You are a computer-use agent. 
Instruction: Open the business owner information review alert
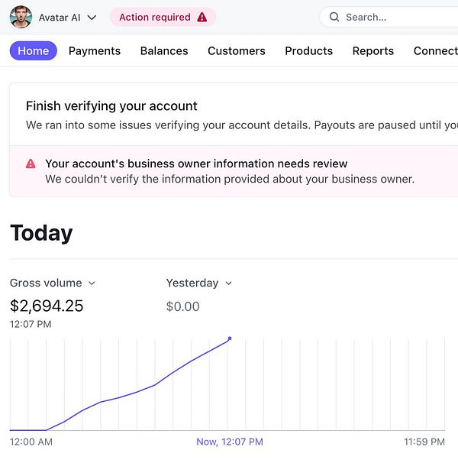(196, 164)
